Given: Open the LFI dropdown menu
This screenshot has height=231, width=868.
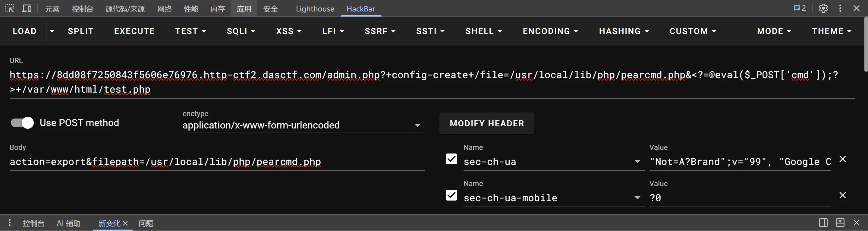Looking at the screenshot, I should [x=333, y=31].
